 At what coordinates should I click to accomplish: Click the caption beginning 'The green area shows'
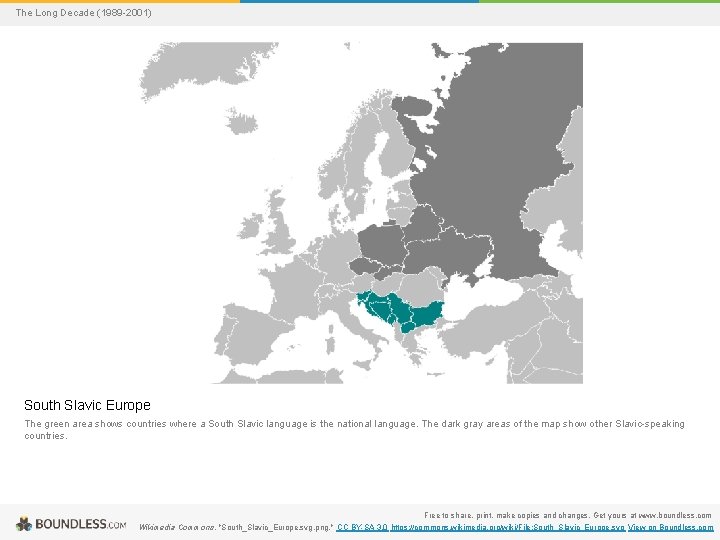(354, 430)
